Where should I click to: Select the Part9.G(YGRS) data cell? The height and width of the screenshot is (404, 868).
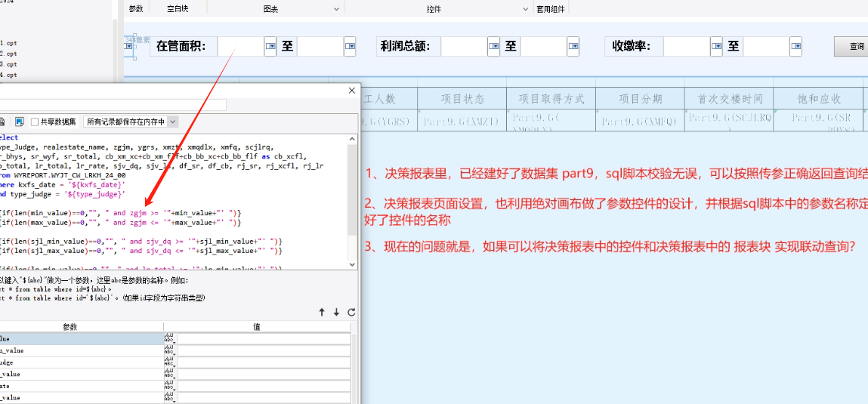coord(388,120)
